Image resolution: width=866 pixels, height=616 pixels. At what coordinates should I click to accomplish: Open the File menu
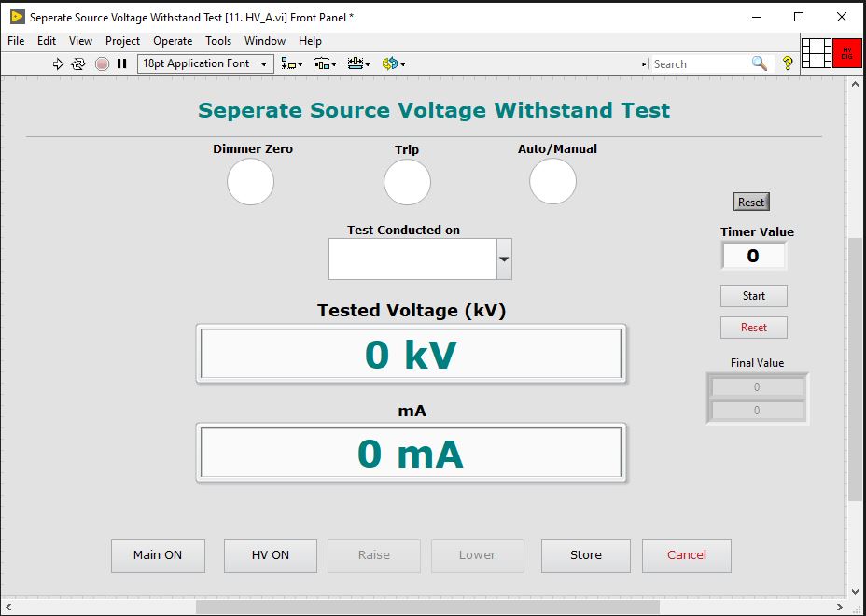click(16, 41)
